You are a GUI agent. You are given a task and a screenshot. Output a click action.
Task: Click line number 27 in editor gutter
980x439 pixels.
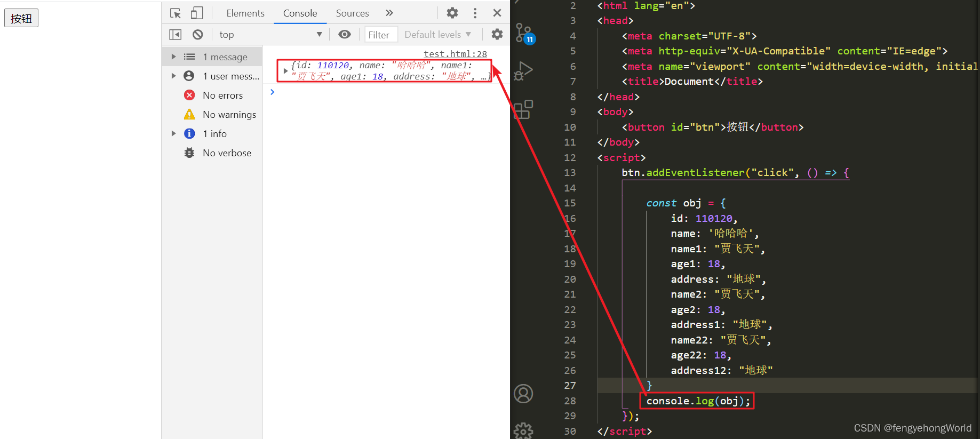coord(570,385)
